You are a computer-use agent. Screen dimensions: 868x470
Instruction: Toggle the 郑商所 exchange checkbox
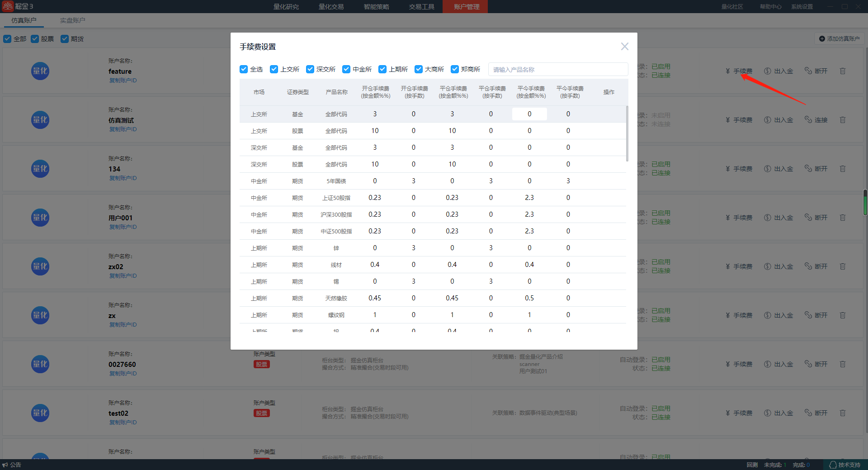(x=455, y=69)
